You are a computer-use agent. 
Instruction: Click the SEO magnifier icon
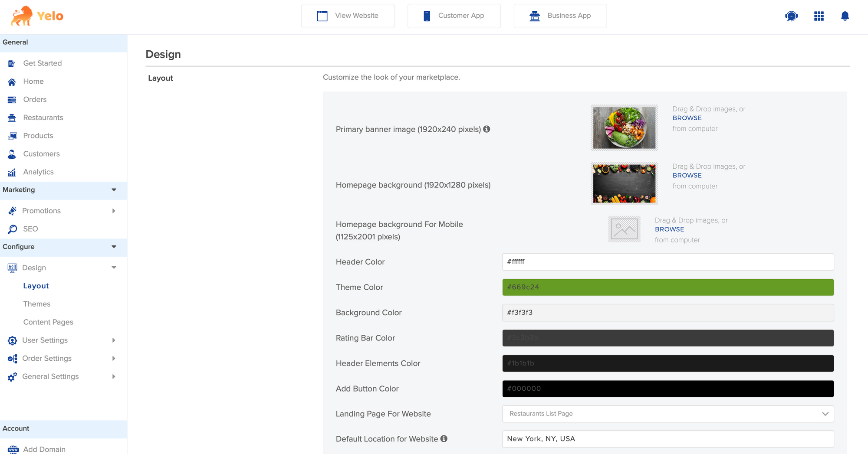point(12,229)
